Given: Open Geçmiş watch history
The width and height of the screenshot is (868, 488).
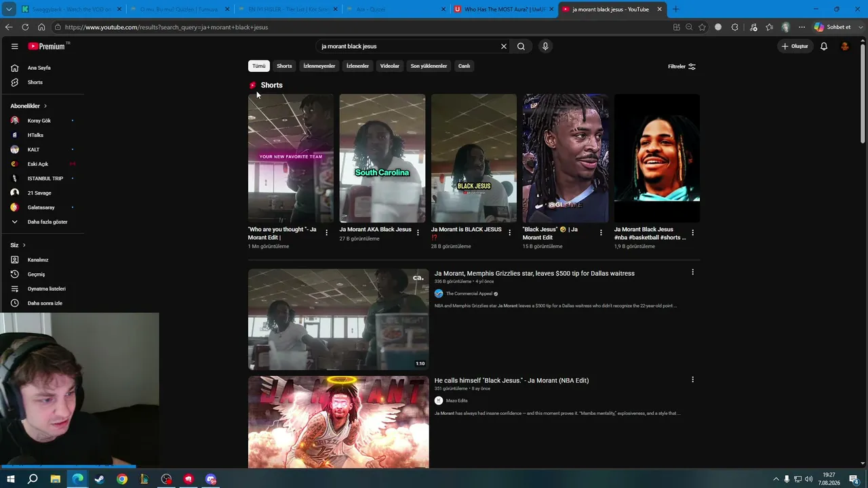Looking at the screenshot, I should (42, 274).
